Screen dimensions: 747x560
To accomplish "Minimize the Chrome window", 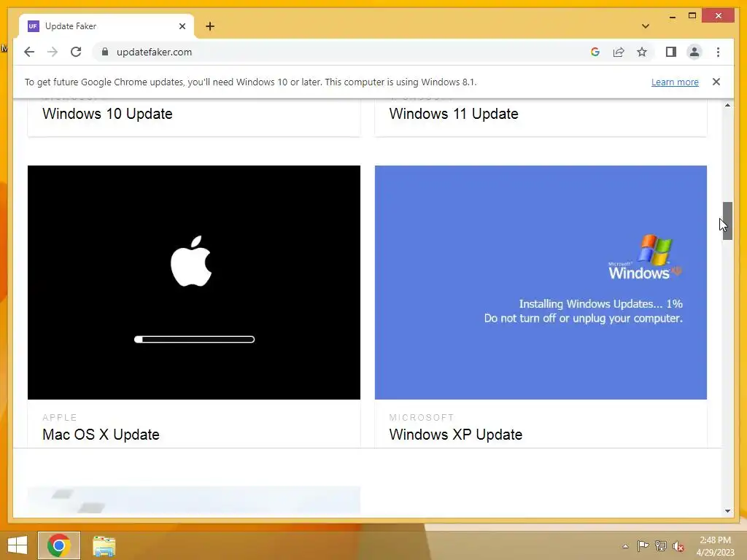I will click(x=672, y=16).
